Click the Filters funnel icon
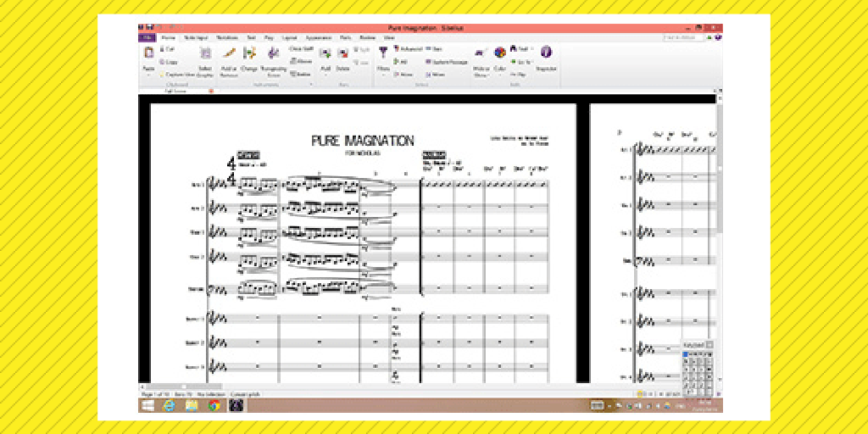Viewport: 868px width, 434px height. pos(383,52)
